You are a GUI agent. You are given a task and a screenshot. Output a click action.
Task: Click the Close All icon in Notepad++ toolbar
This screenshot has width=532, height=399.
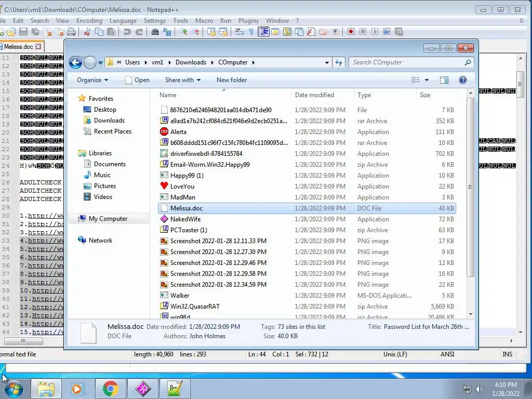click(59, 32)
